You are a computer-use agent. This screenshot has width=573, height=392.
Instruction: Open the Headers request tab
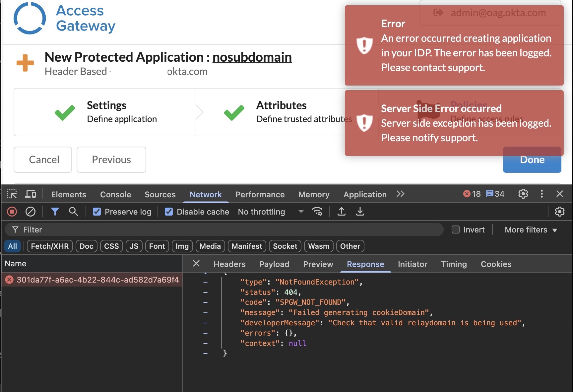(x=229, y=264)
